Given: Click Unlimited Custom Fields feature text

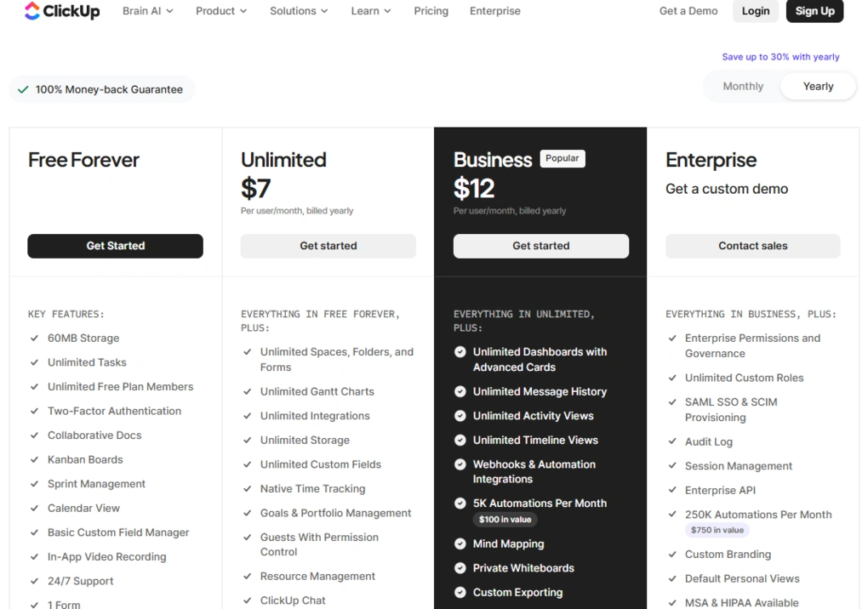Looking at the screenshot, I should 321,464.
